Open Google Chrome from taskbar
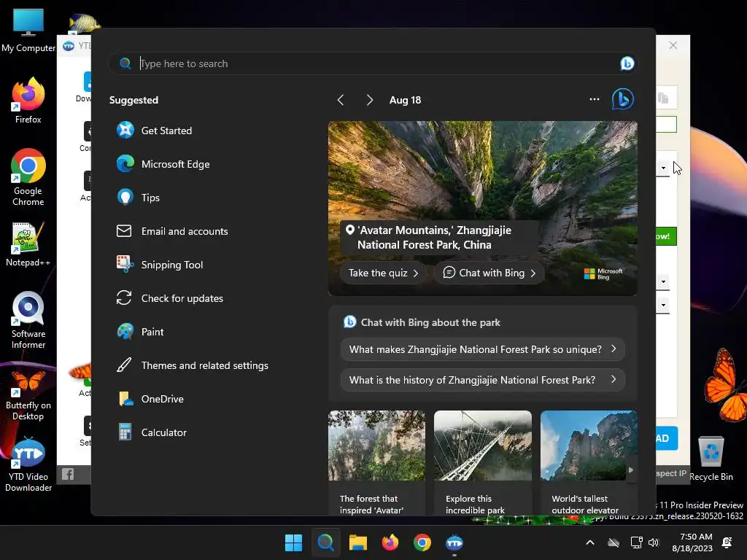747x560 pixels. [422, 542]
